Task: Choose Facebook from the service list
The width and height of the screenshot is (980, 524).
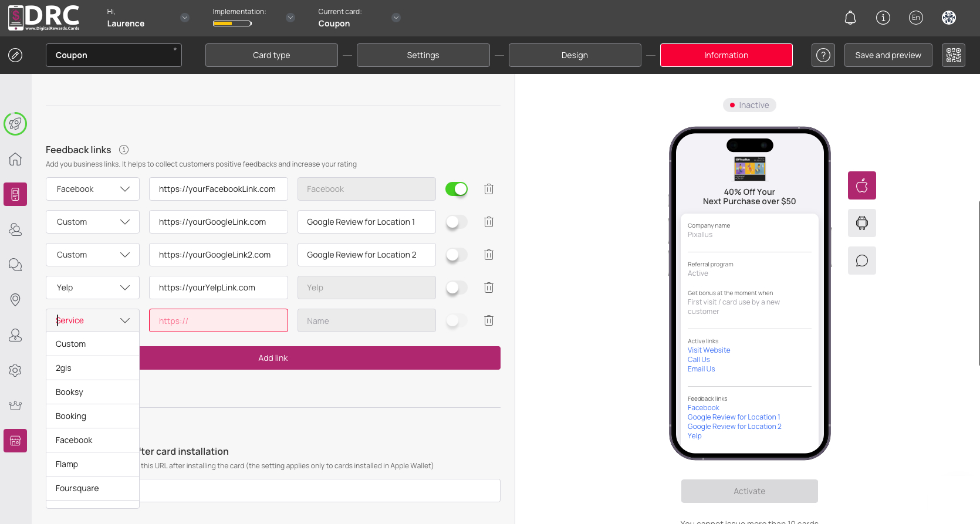Action: (93, 440)
